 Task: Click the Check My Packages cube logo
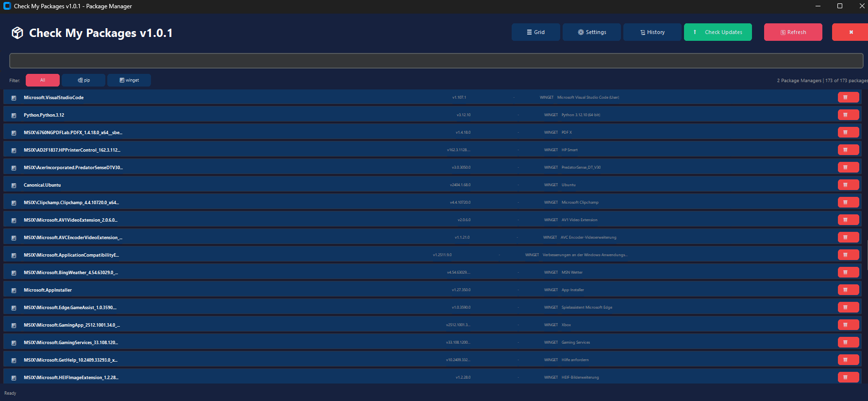pyautogui.click(x=17, y=33)
